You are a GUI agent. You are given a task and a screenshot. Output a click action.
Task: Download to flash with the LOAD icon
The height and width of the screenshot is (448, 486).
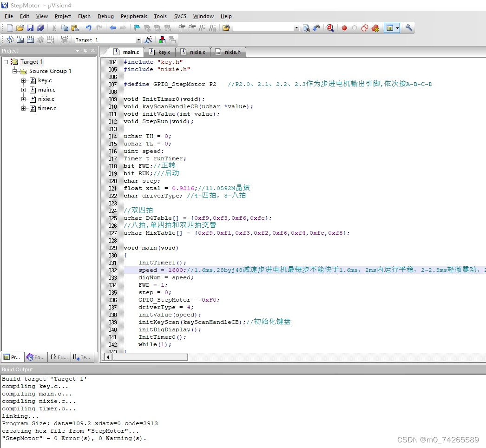tap(65, 40)
